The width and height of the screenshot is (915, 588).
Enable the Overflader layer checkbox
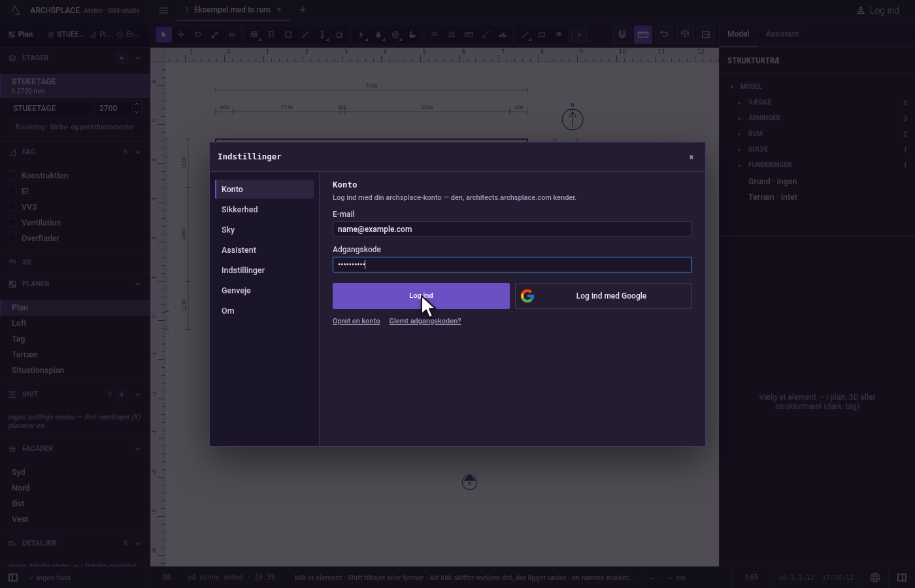[12, 238]
